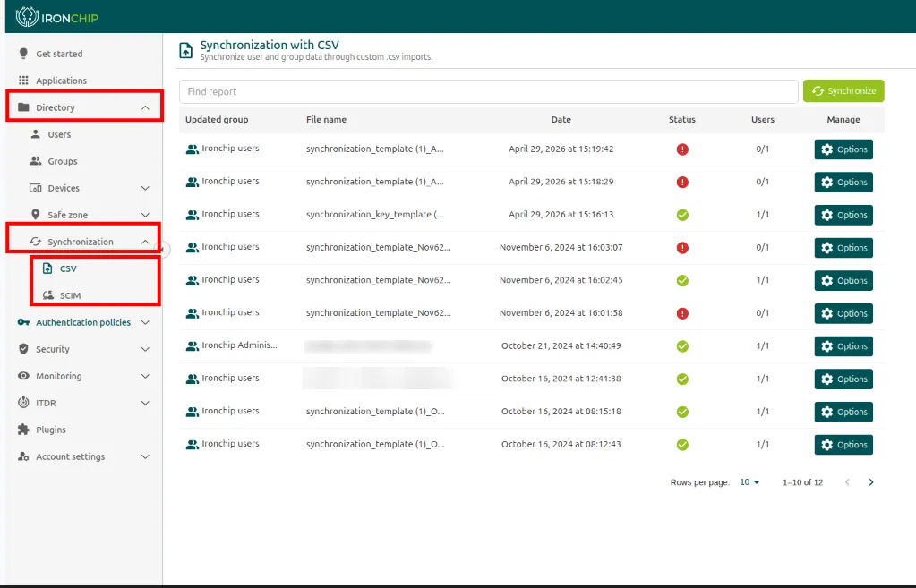Click date October 16, 2024 at 12:41:38
Screen dimensions: 916x588
[x=561, y=379]
